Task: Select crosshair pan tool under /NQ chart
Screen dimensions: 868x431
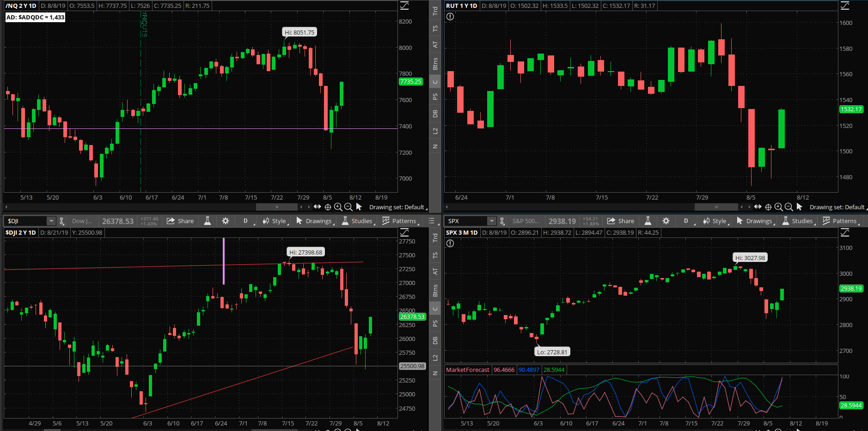Action: coord(328,207)
